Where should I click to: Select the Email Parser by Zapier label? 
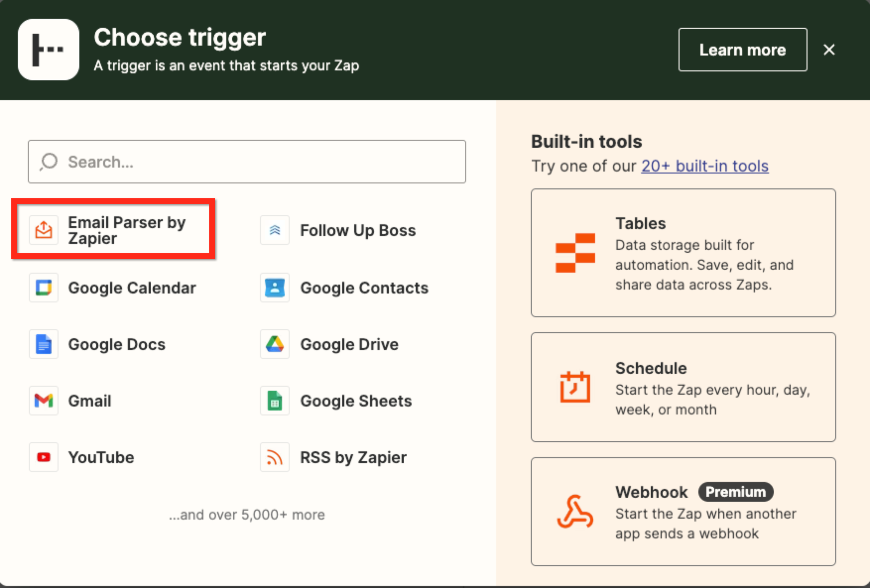pos(127,230)
